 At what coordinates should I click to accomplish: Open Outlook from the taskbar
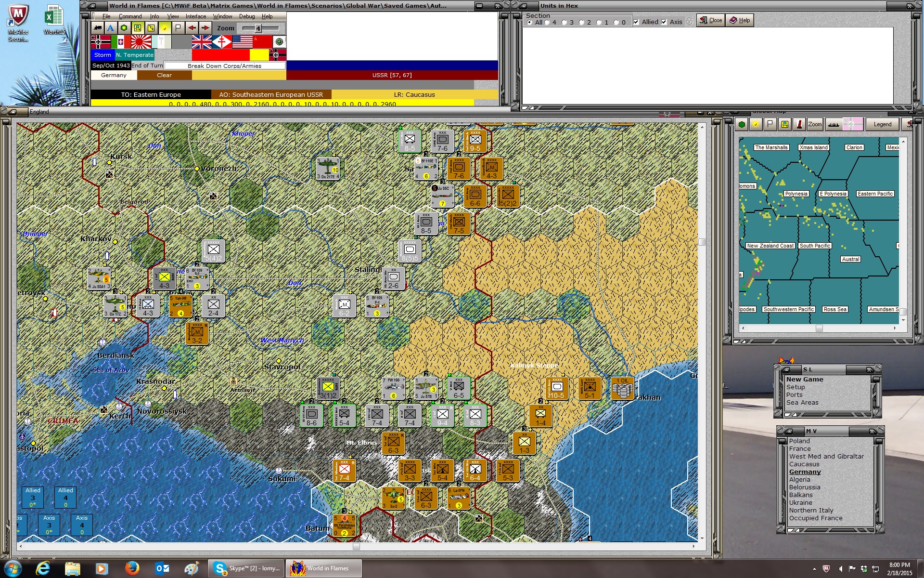point(162,568)
